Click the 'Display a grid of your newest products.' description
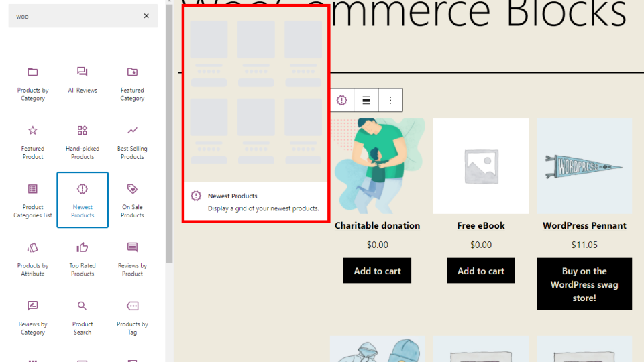 [x=263, y=208]
